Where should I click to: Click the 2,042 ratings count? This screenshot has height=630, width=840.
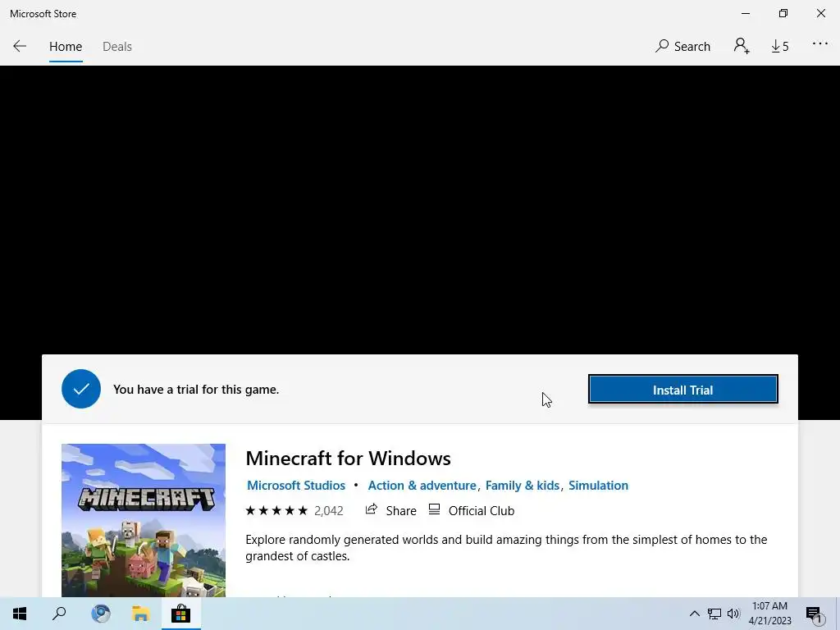coord(328,510)
